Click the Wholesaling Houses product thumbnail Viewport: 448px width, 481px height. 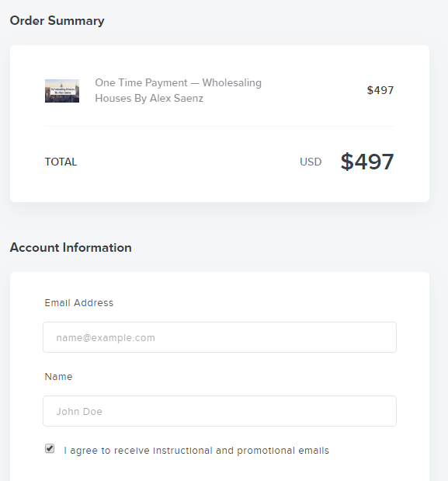pyautogui.click(x=62, y=91)
